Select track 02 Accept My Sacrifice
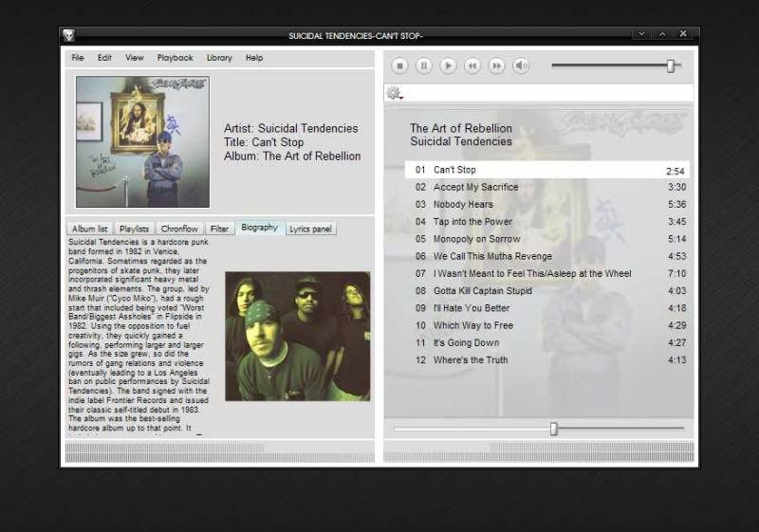Viewport: 759px width, 532px height. tap(547, 187)
